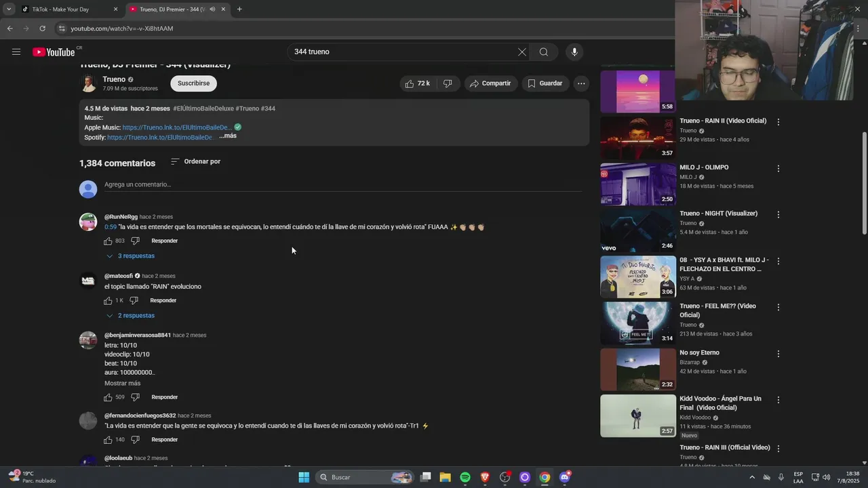
Task: Expand the 2 respuestas thread
Action: (x=130, y=315)
